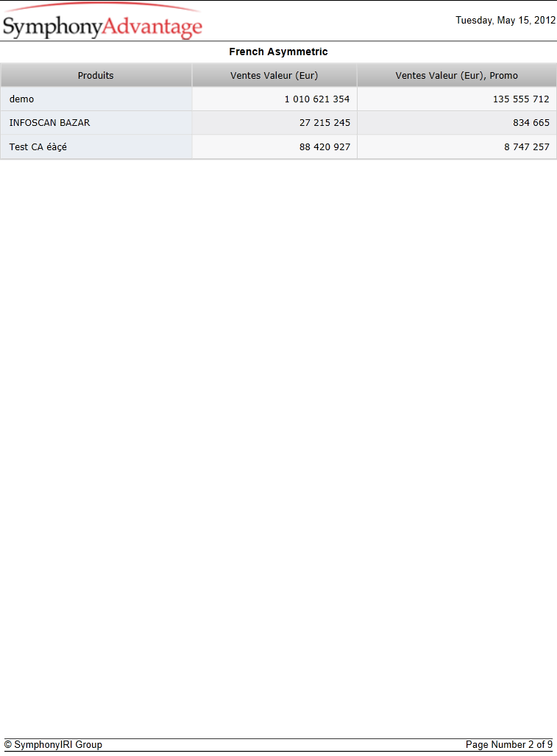
Task: Click the Produits column header
Action: click(x=96, y=75)
